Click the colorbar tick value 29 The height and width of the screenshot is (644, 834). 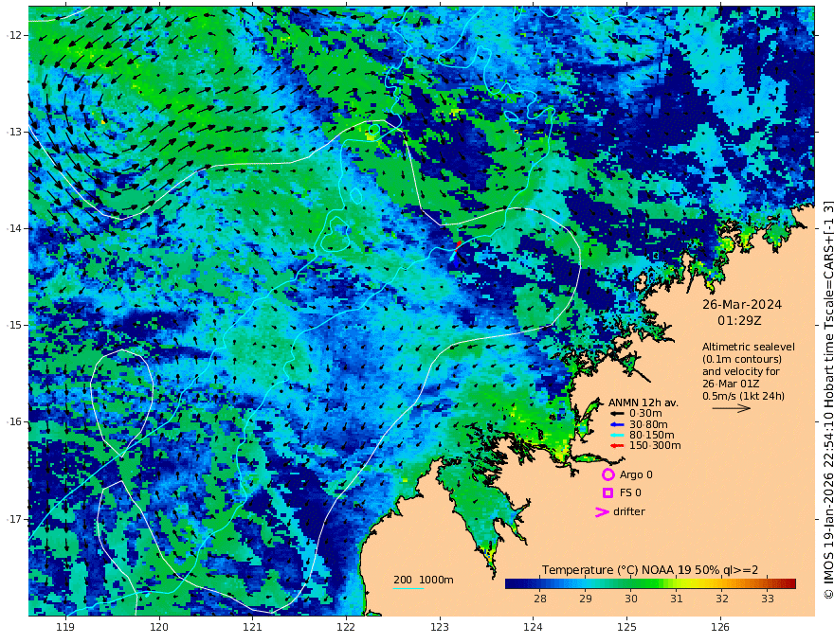(x=586, y=599)
